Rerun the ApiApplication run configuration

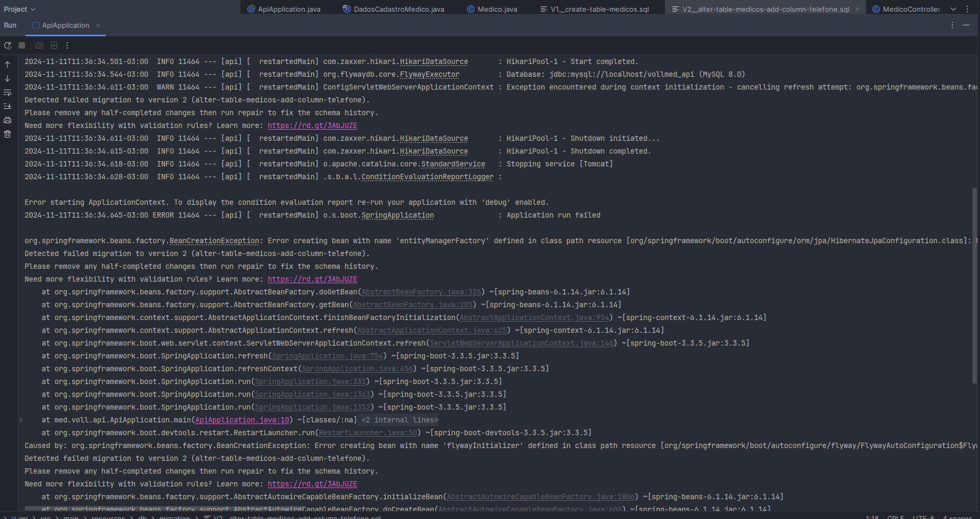pyautogui.click(x=7, y=46)
